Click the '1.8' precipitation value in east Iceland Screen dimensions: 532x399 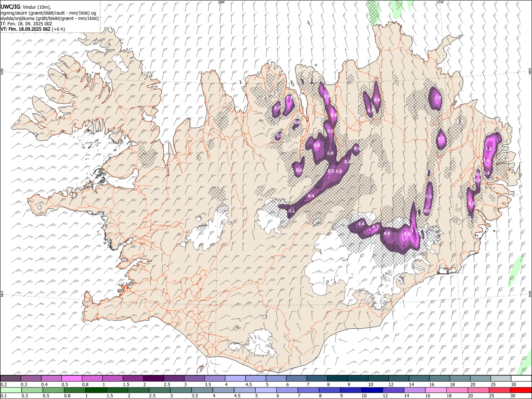pos(489,149)
